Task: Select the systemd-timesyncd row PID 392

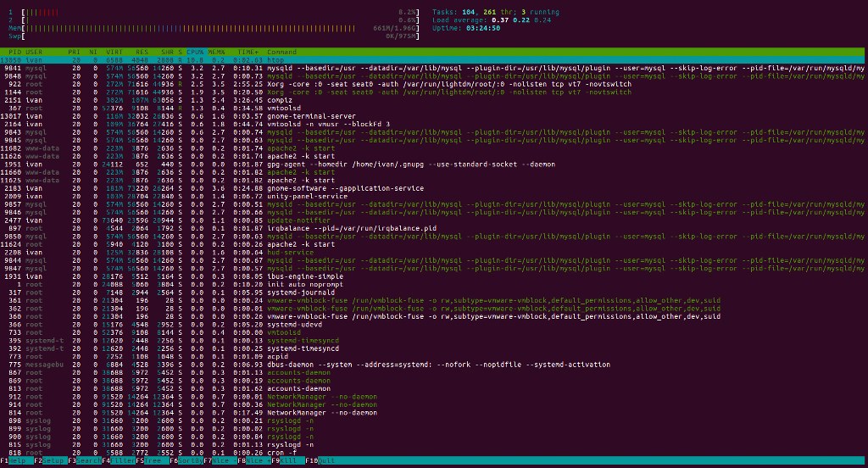Action: tap(434, 348)
